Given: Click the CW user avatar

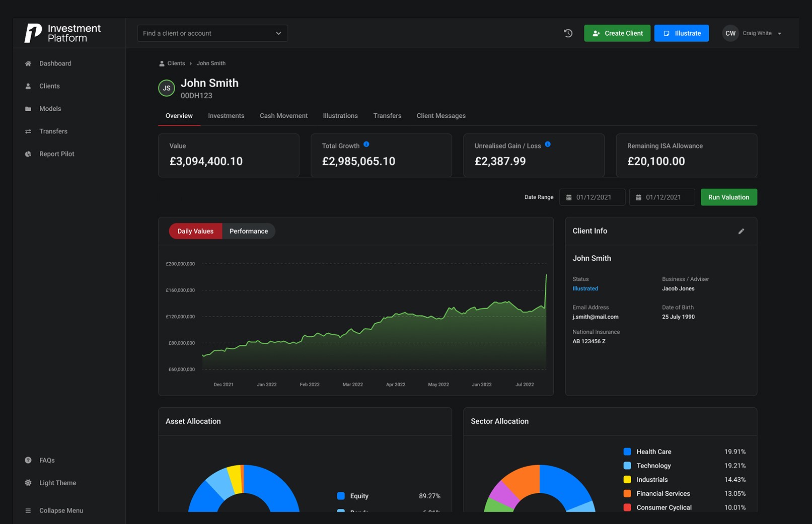Looking at the screenshot, I should pos(730,33).
